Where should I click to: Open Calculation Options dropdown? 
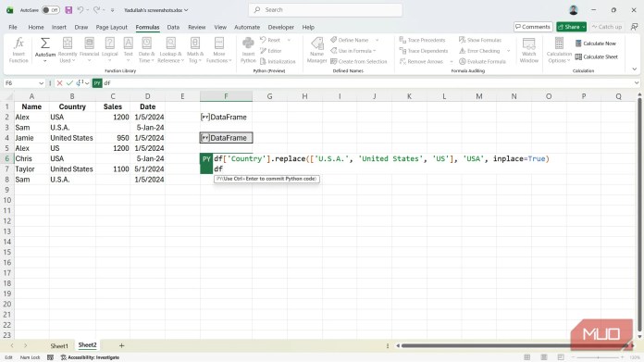(x=559, y=50)
